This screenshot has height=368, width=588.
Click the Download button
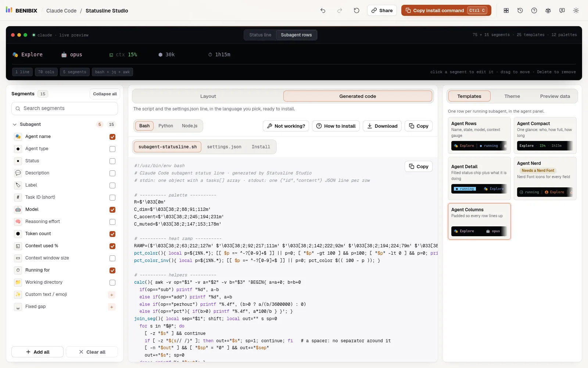[x=382, y=126]
